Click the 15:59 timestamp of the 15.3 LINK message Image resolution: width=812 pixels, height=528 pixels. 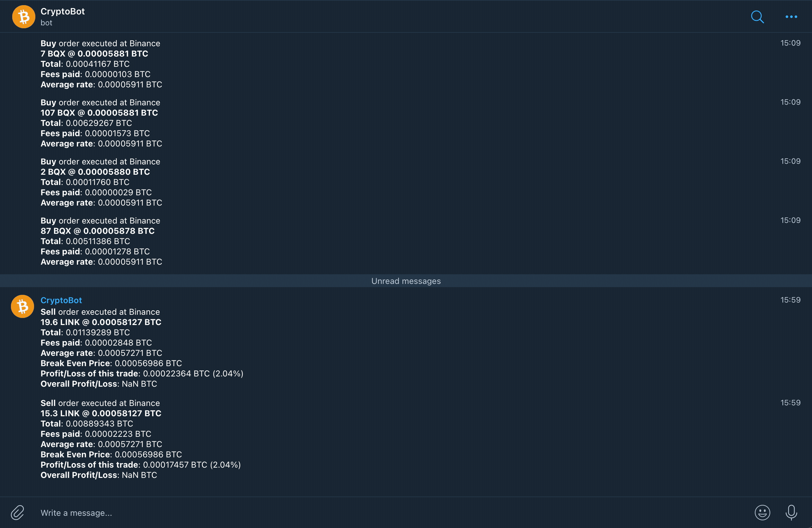pos(790,402)
